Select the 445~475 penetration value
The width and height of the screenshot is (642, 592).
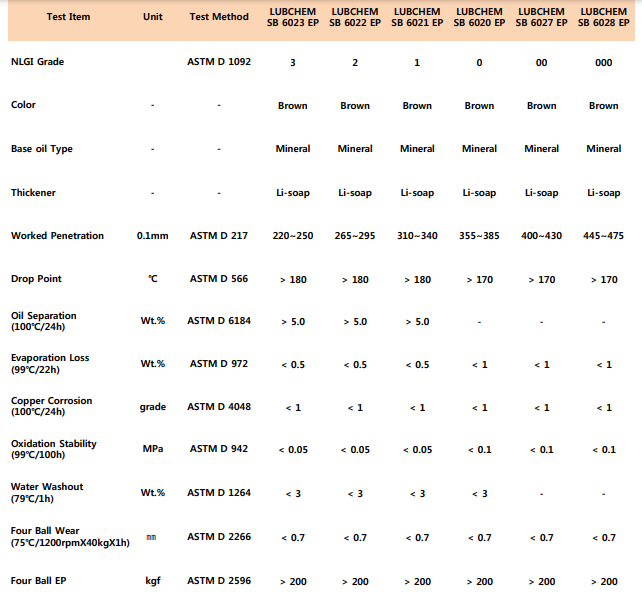pyautogui.click(x=603, y=236)
